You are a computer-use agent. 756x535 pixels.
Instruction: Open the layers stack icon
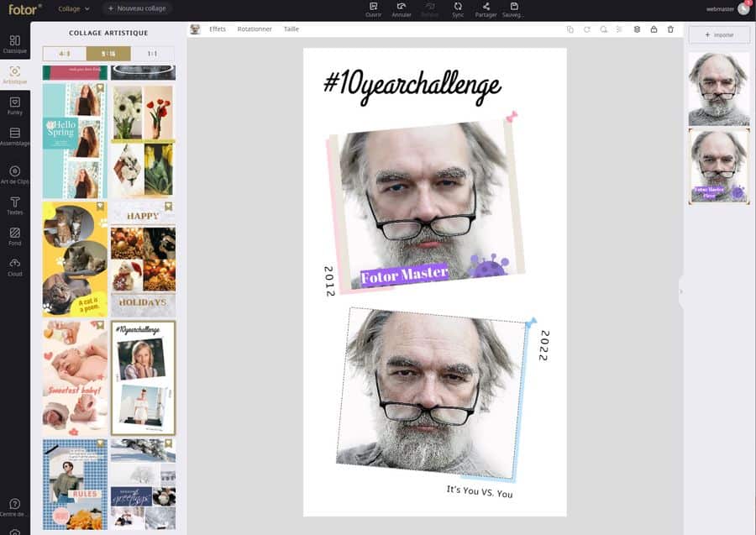[637, 29]
